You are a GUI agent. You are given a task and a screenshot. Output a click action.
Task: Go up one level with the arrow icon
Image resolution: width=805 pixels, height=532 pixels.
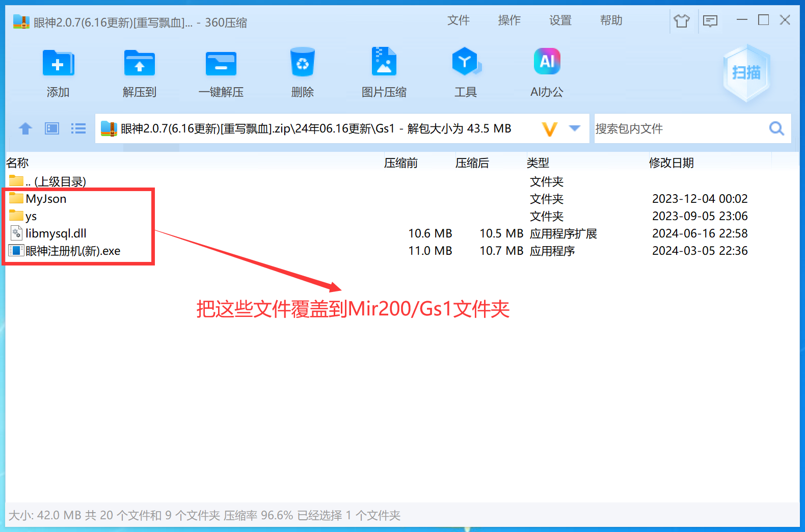point(25,128)
